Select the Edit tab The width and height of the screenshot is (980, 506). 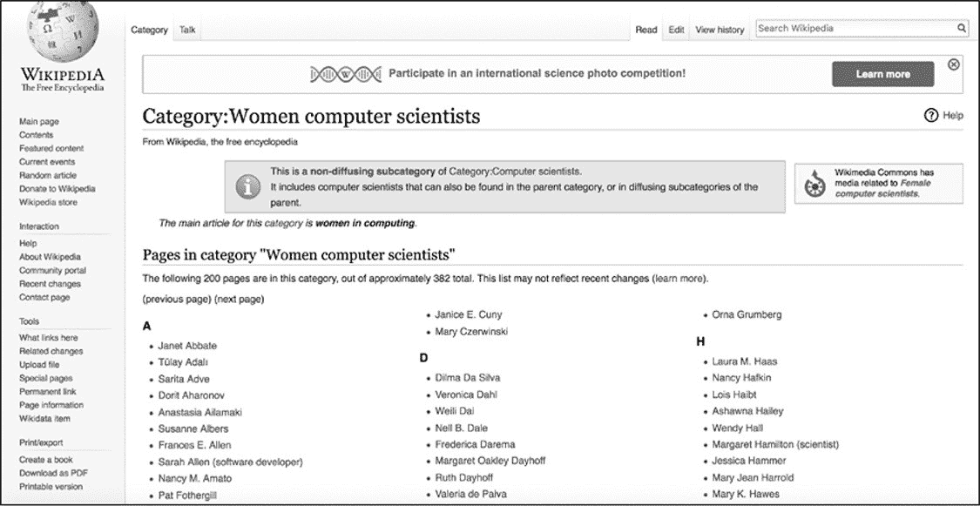point(676,30)
